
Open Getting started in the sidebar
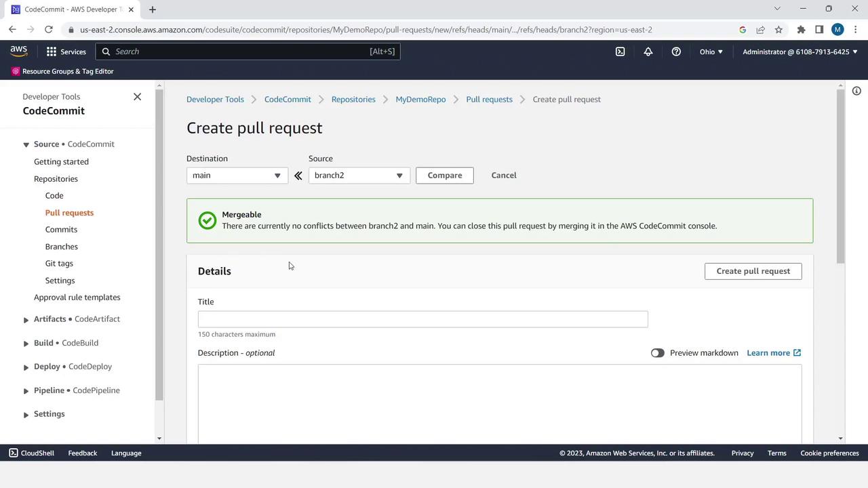61,162
